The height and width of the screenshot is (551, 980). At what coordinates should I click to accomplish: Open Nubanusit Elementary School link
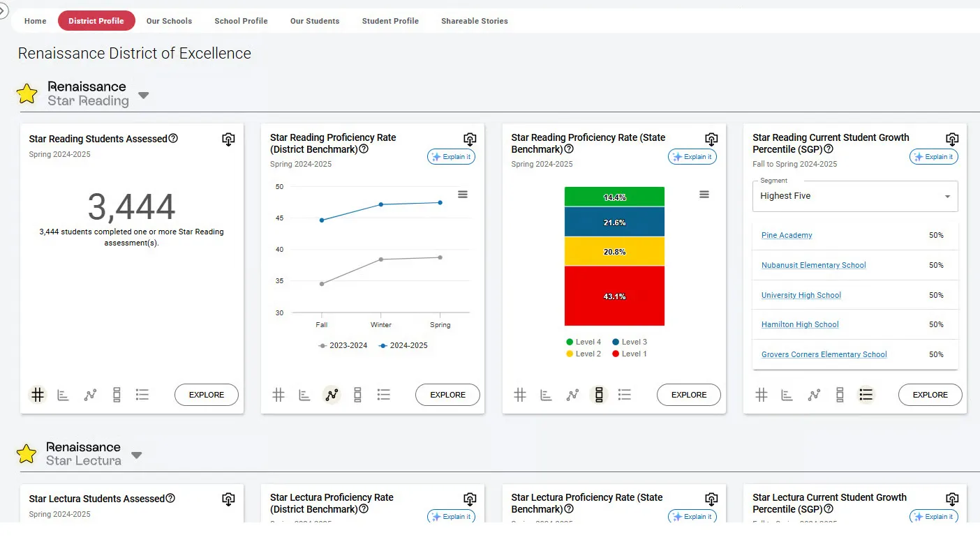coord(813,265)
